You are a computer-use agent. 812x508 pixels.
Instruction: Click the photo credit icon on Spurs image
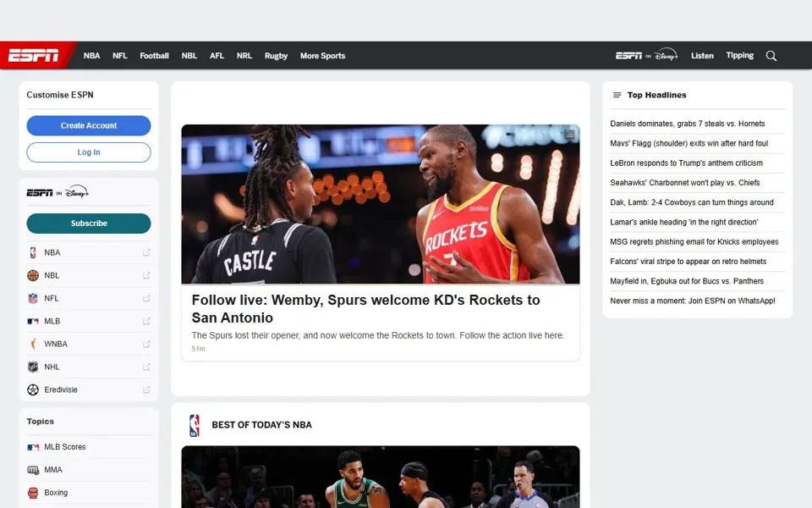(x=569, y=134)
